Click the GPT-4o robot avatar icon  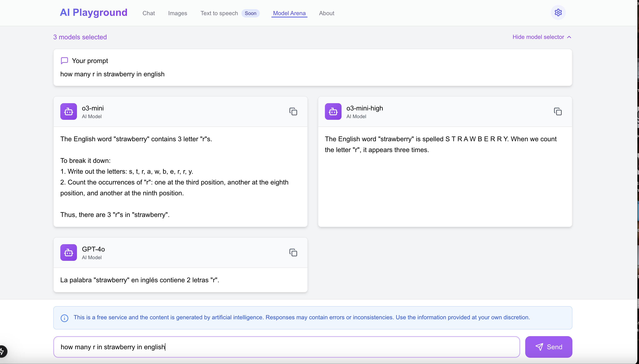pos(68,253)
